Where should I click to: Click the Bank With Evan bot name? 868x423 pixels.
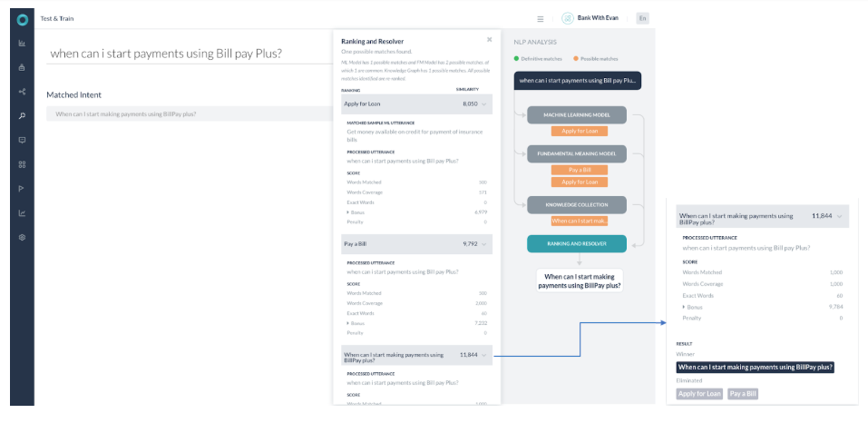point(598,18)
